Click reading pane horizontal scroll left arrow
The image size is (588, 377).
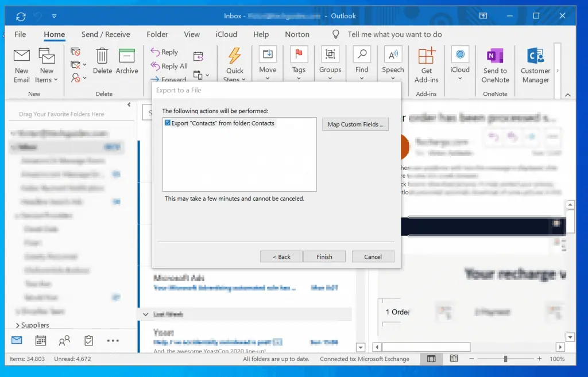(x=377, y=347)
